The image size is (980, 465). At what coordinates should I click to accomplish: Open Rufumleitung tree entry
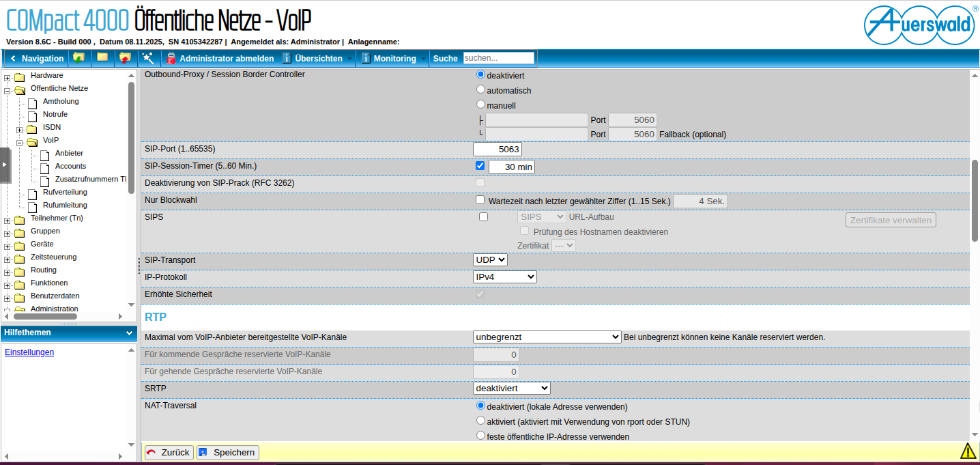65,205
